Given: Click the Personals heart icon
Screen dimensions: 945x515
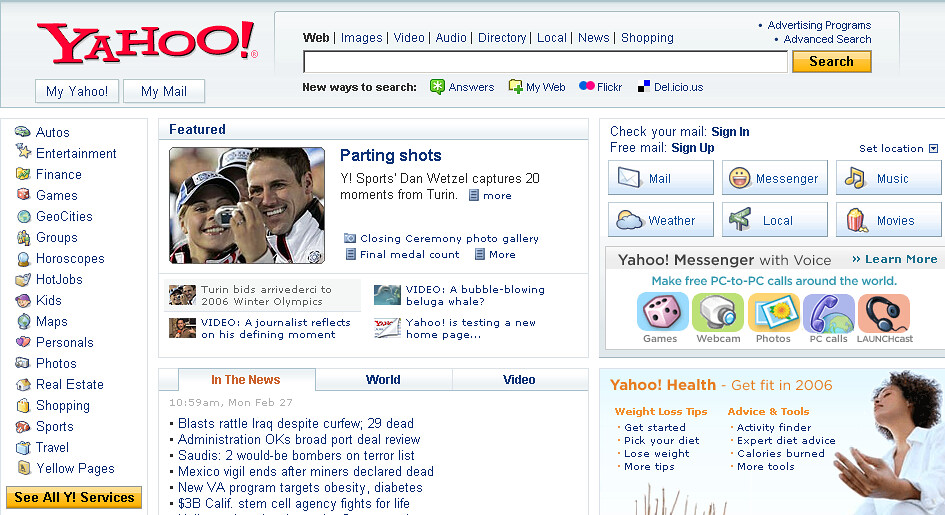Looking at the screenshot, I should 23,342.
